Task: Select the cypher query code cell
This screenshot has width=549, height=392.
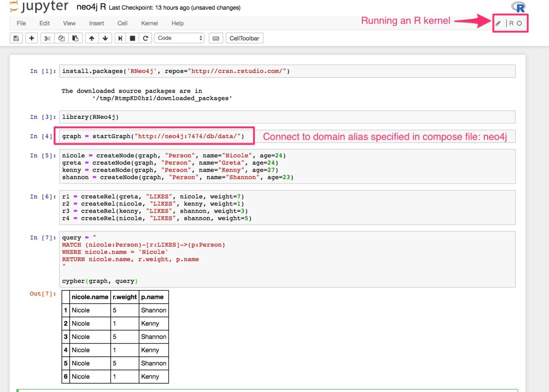Action: (x=287, y=259)
